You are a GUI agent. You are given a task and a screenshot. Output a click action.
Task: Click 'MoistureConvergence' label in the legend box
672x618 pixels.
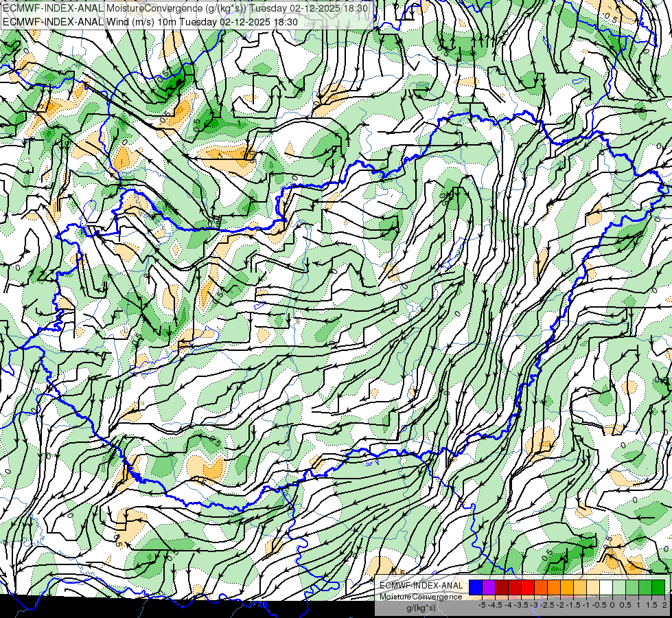(421, 597)
